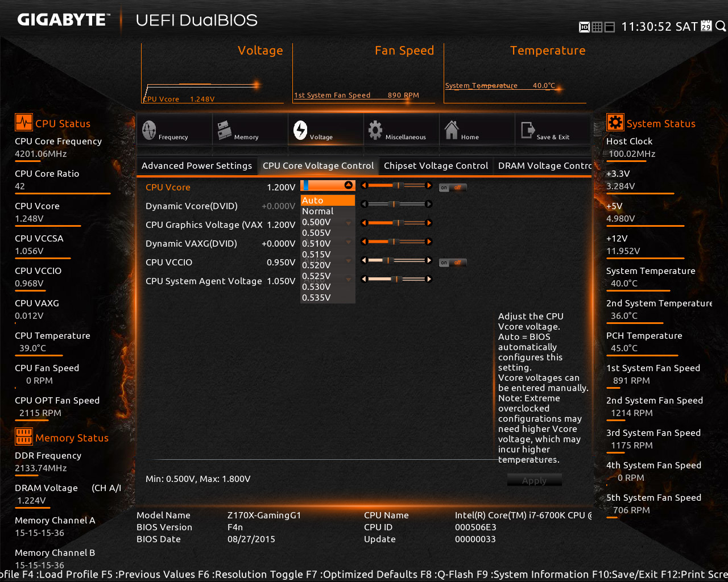Click right arrow of Dynamic VAXG(DVID) slider
Screen dimensions: 728x582
[429, 242]
